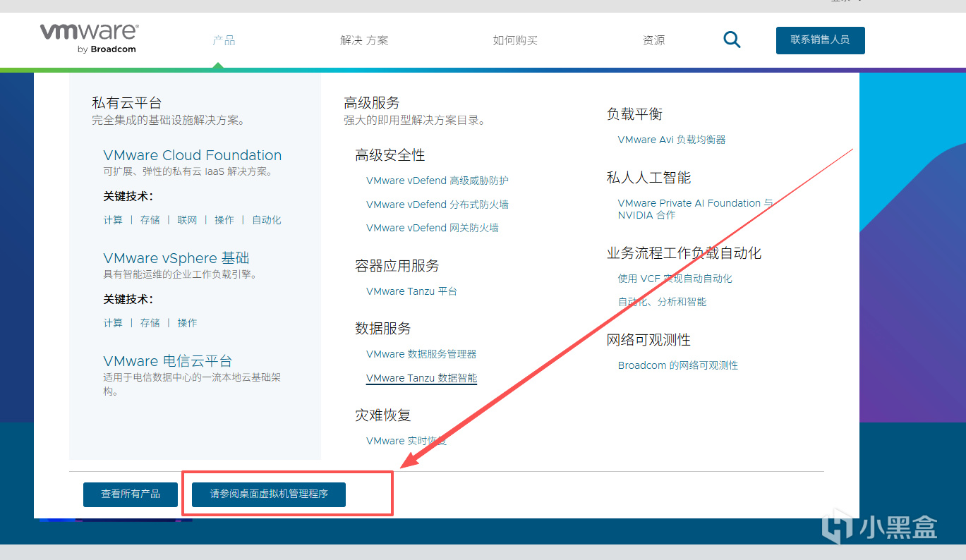Open VMware vDefend 分布式防火墙 link
Viewport: 966px width, 560px height.
coord(437,205)
